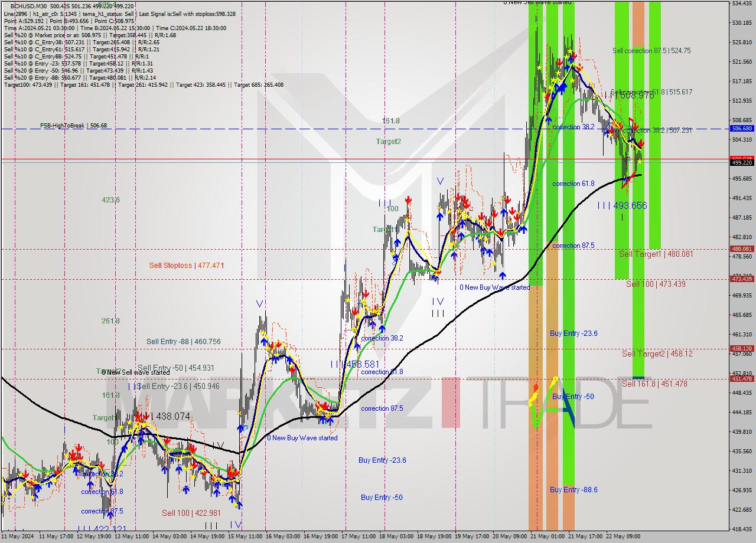This screenshot has width=756, height=543.
Task: Click the 'Sell 100 | 422.981' label
Action: 191,513
